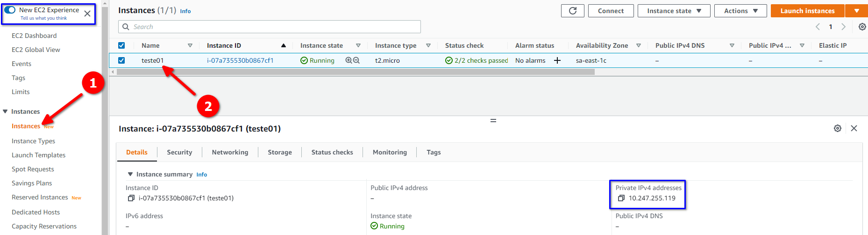Copy the private IPv4 address
868x235 pixels.
coord(621,198)
